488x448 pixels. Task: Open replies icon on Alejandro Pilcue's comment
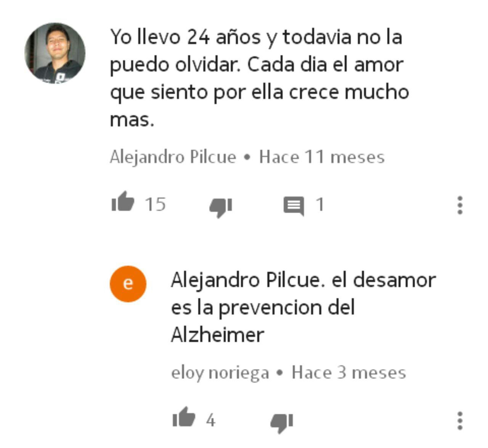click(294, 206)
